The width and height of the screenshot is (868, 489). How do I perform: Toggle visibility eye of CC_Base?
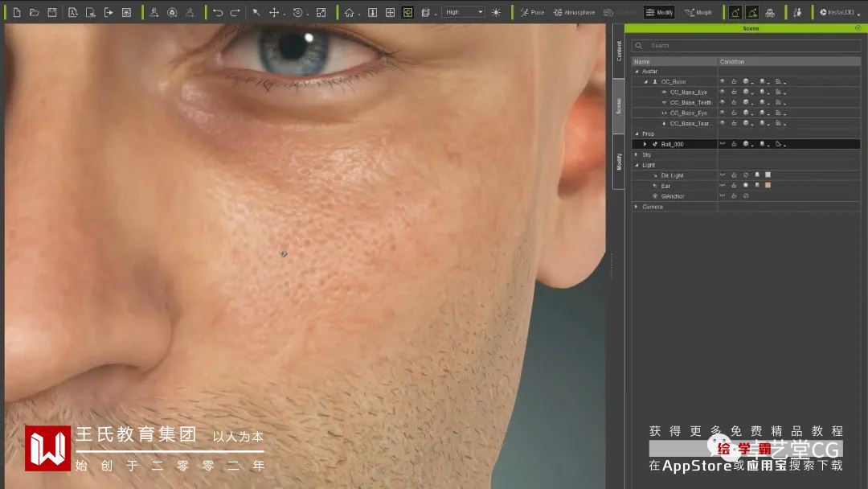pos(723,81)
